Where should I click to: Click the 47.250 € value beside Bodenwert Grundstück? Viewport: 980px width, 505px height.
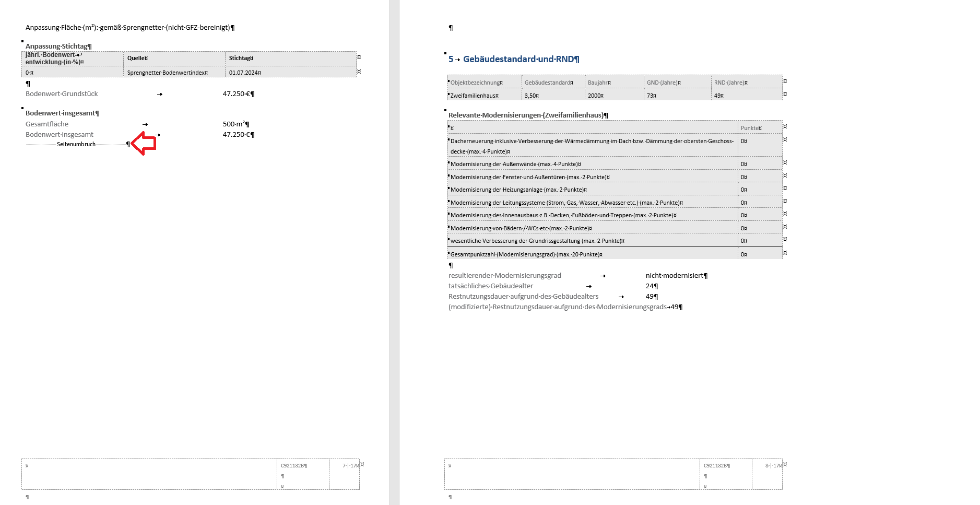[238, 94]
